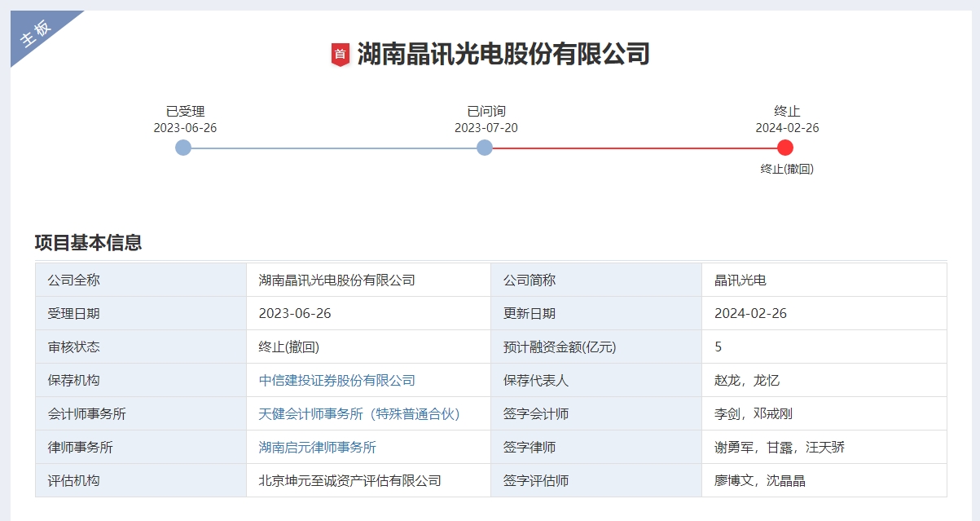Screen dimensions: 980x521
Task: Click the red 首 badge icon beside the title
Action: (x=340, y=55)
